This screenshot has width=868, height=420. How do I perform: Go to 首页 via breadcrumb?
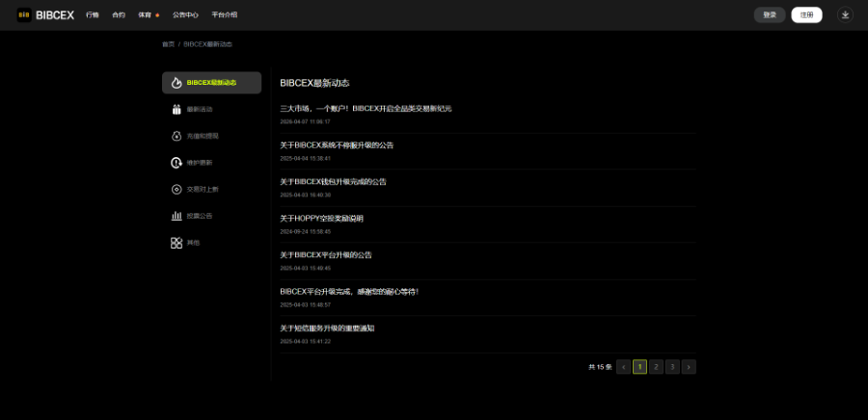168,44
